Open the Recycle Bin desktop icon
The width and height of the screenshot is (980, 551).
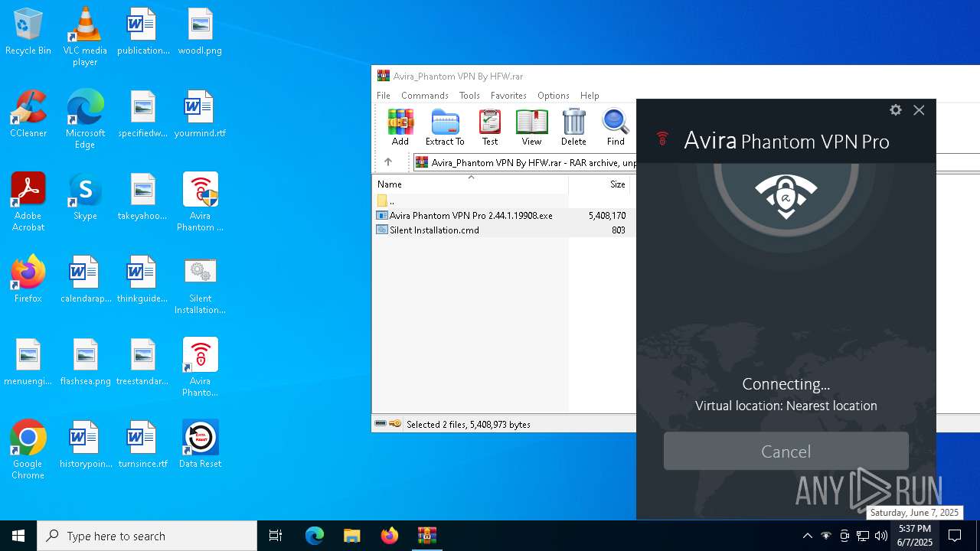tap(28, 31)
